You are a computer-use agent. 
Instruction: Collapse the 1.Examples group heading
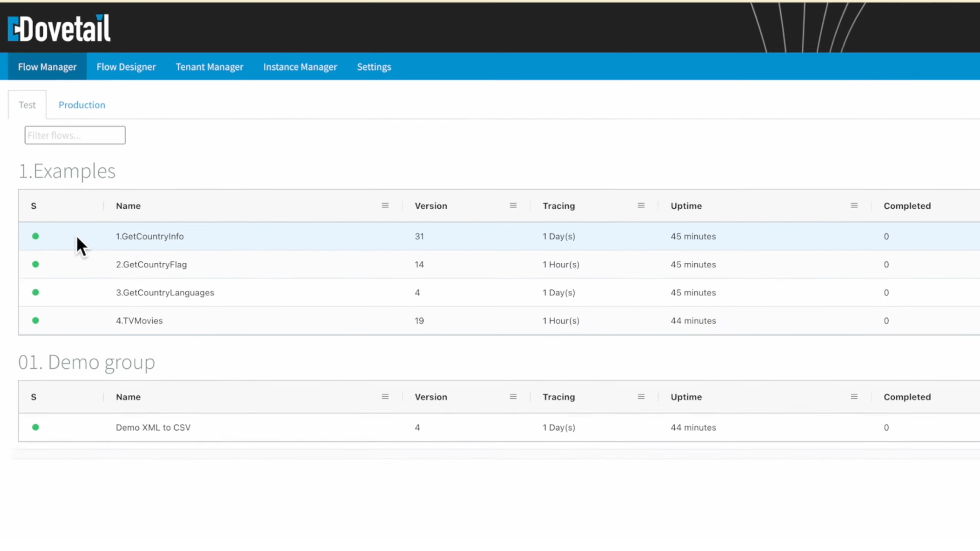(67, 171)
